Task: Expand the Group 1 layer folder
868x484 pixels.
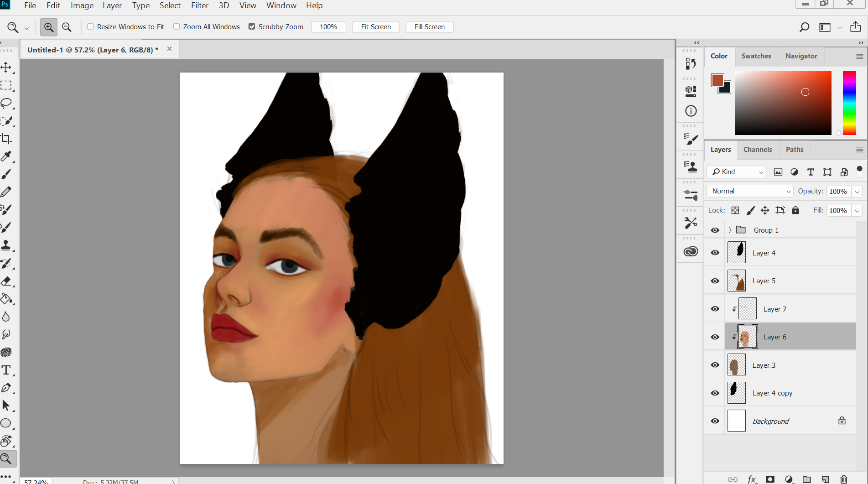Action: (730, 230)
